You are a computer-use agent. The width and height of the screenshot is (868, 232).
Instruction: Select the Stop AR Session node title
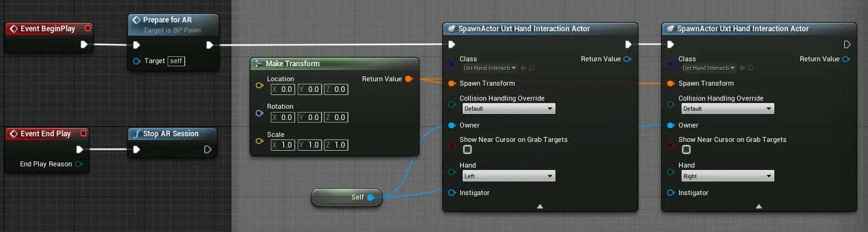click(171, 134)
